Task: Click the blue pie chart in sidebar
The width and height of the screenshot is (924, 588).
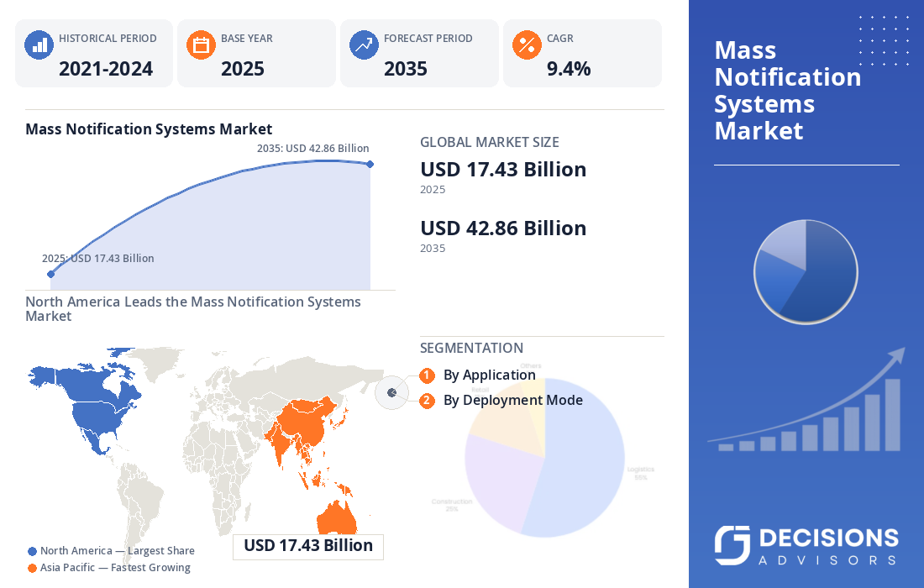Action: 806,271
